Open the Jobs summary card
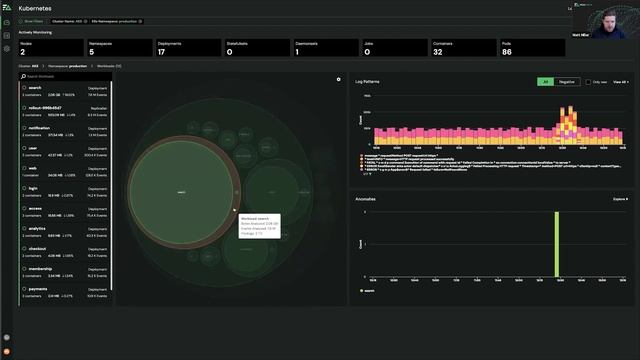This screenshot has width=640, height=360. tap(395, 48)
